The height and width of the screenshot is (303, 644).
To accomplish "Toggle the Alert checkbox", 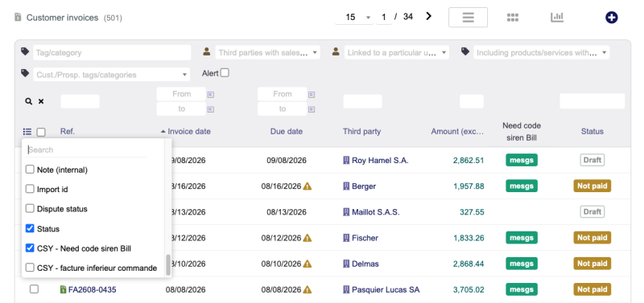I will pos(225,73).
